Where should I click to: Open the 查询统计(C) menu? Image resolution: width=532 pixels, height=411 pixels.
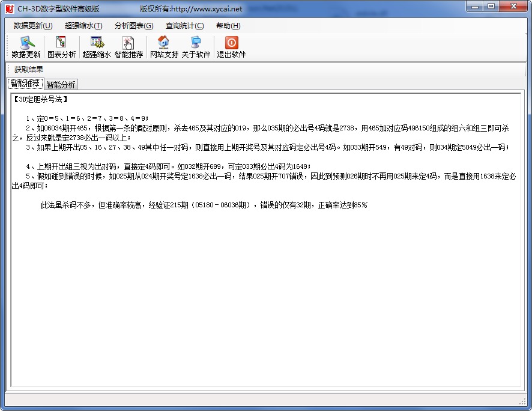pos(184,26)
